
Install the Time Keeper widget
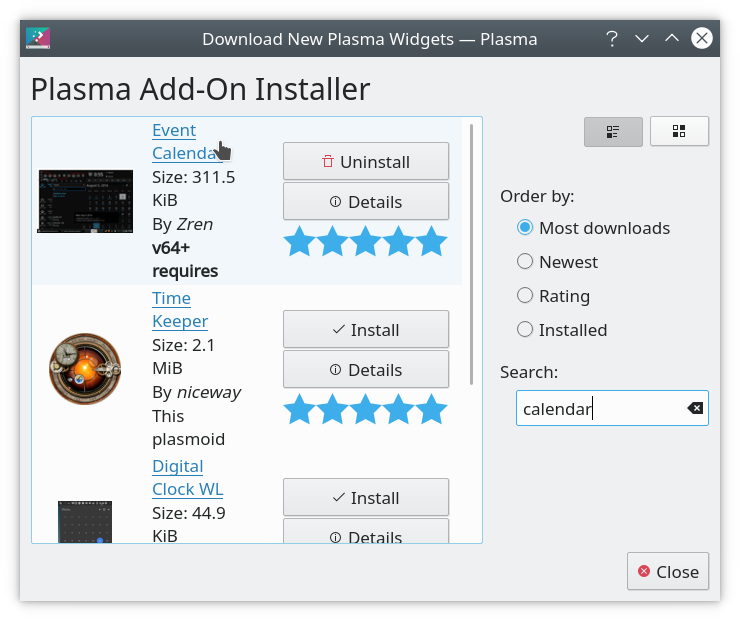click(365, 329)
